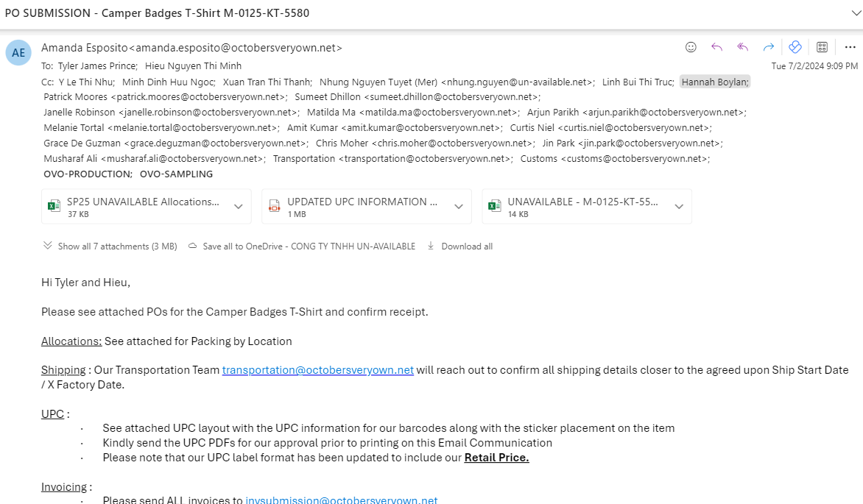Select Cc recipient Arjun Parikh
The width and height of the screenshot is (863, 504).
pos(637,113)
